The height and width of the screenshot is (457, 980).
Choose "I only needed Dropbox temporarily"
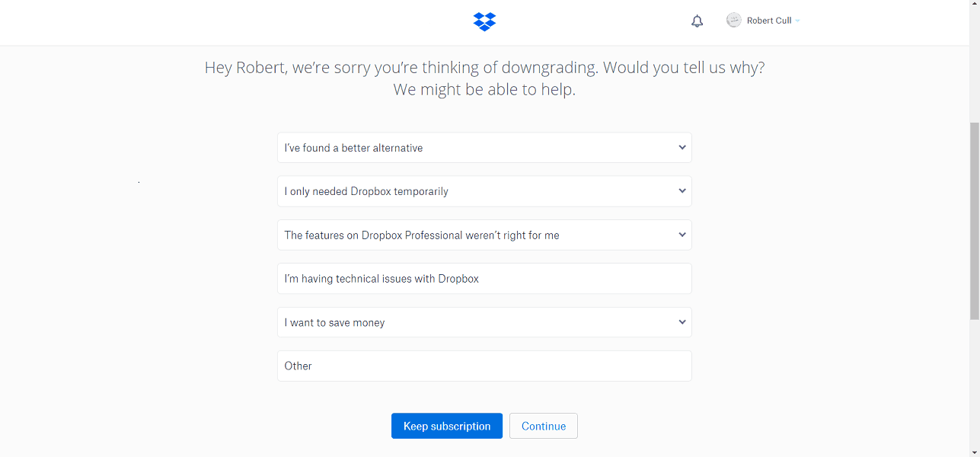[x=457, y=191]
